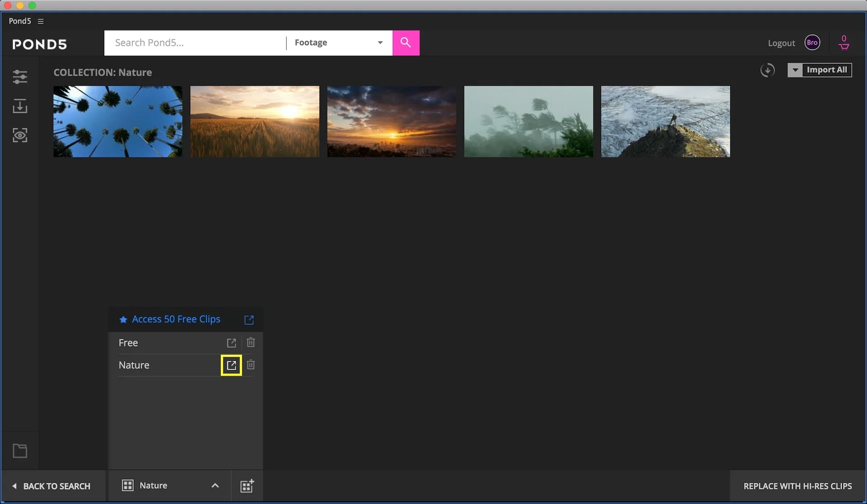Delete the Free collection with trash icon
867x504 pixels.
coord(251,342)
